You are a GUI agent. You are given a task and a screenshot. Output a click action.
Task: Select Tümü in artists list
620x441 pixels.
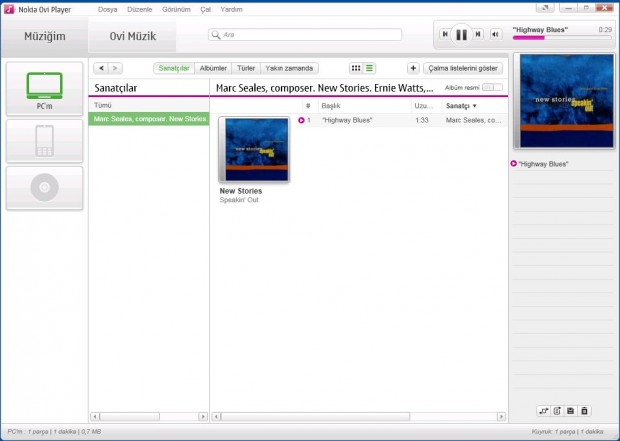click(149, 105)
